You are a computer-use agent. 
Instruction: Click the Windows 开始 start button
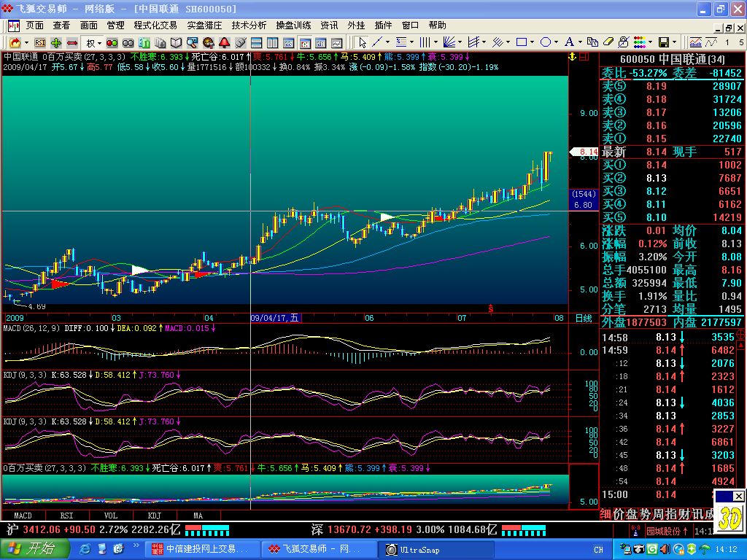(34, 549)
